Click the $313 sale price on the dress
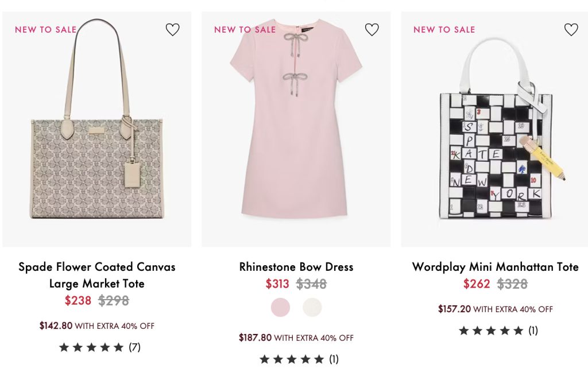Screen dimensions: 588x369 click(277, 283)
